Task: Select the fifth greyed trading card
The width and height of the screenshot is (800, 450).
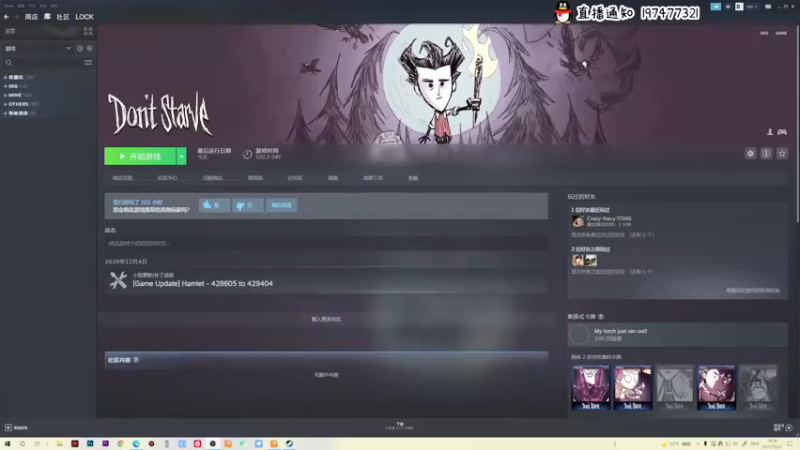Action: (x=758, y=387)
